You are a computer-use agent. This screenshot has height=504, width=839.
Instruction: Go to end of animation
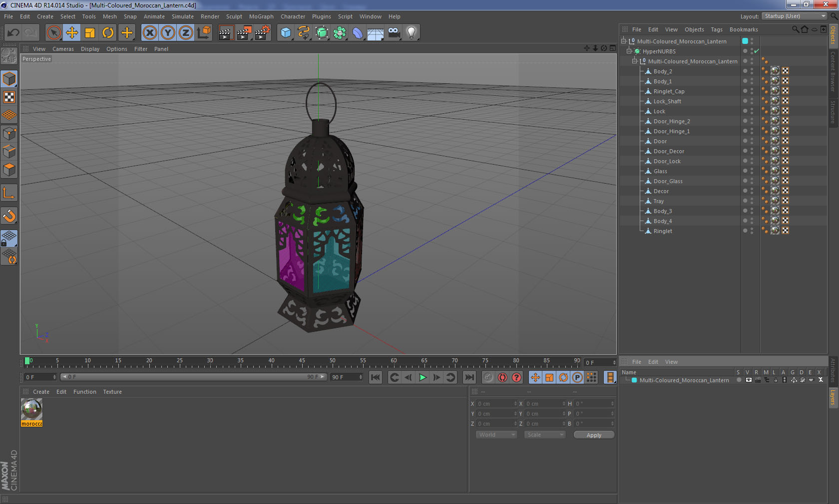[469, 377]
